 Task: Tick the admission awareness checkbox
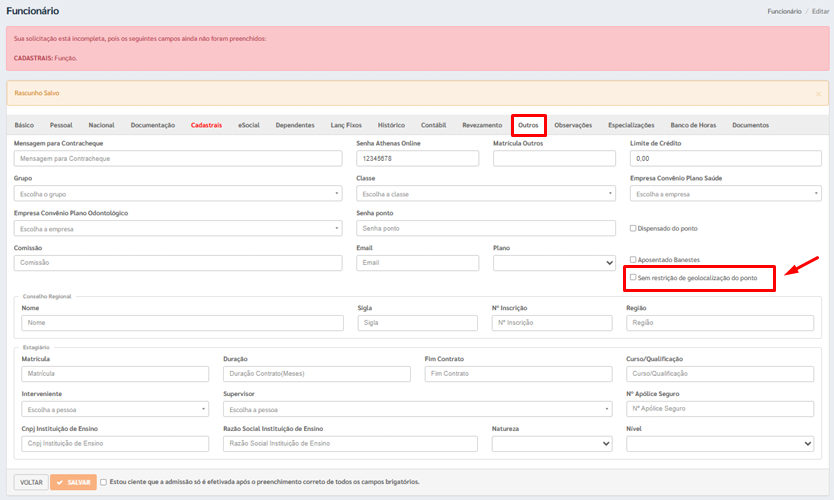(x=103, y=482)
